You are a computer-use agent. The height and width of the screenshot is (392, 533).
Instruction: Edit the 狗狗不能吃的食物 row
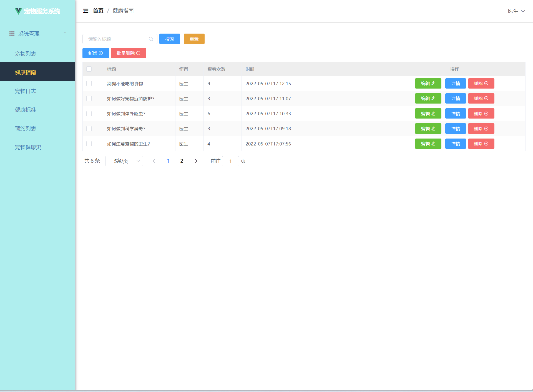tap(428, 84)
